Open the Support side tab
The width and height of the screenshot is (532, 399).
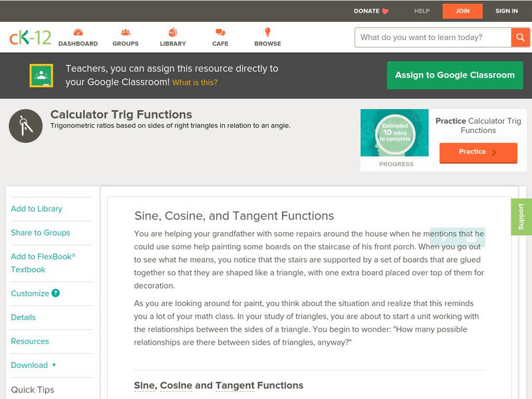pyautogui.click(x=521, y=217)
